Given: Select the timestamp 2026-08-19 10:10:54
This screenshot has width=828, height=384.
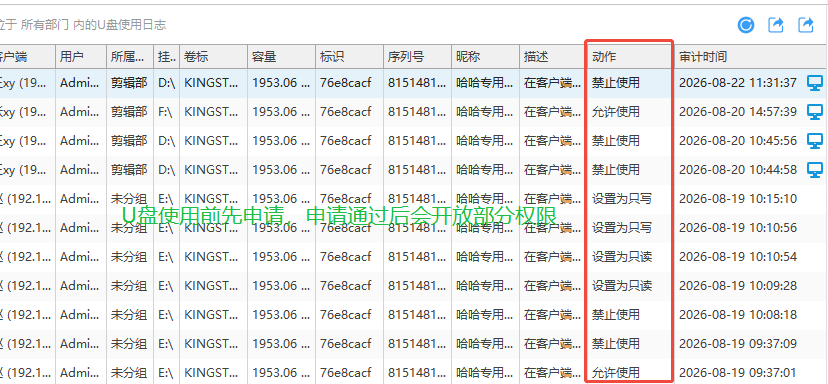Looking at the screenshot, I should [x=738, y=257].
